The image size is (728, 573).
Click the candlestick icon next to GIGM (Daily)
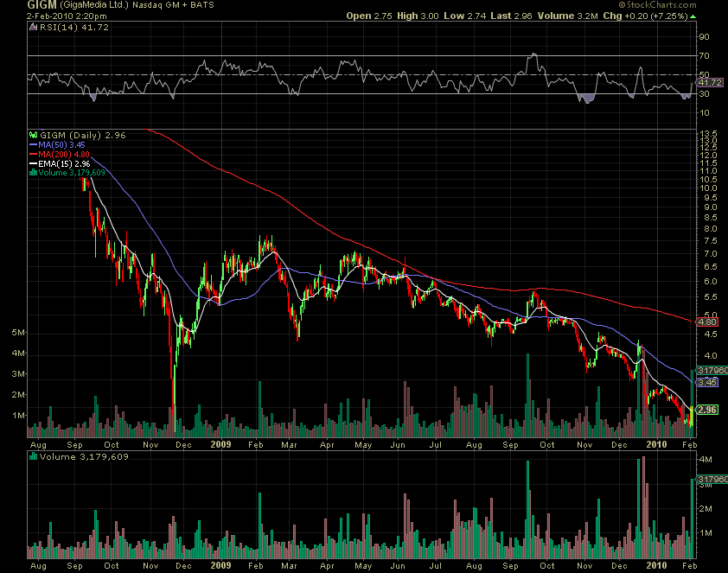click(x=34, y=136)
